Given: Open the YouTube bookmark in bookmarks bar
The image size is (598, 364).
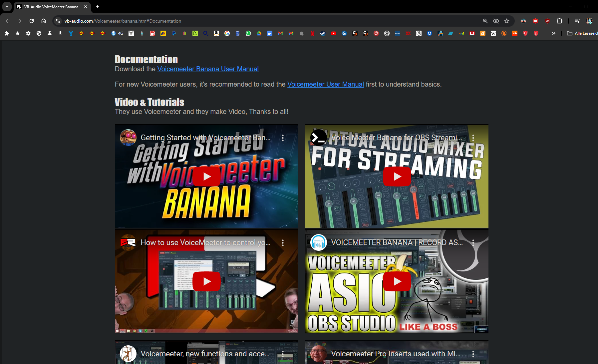Looking at the screenshot, I should click(334, 33).
